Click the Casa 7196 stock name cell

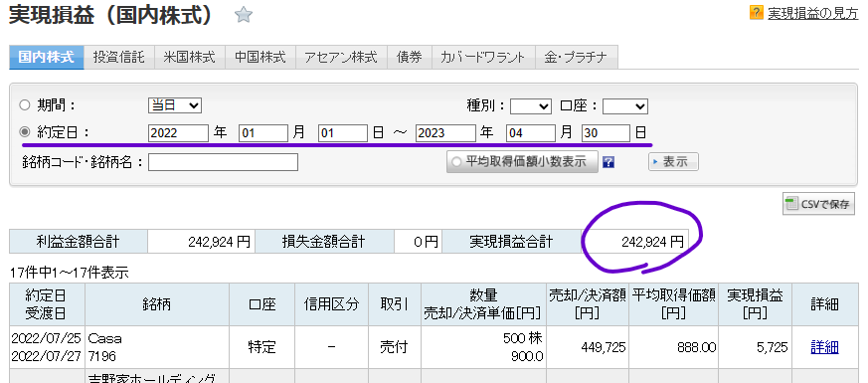tap(157, 347)
